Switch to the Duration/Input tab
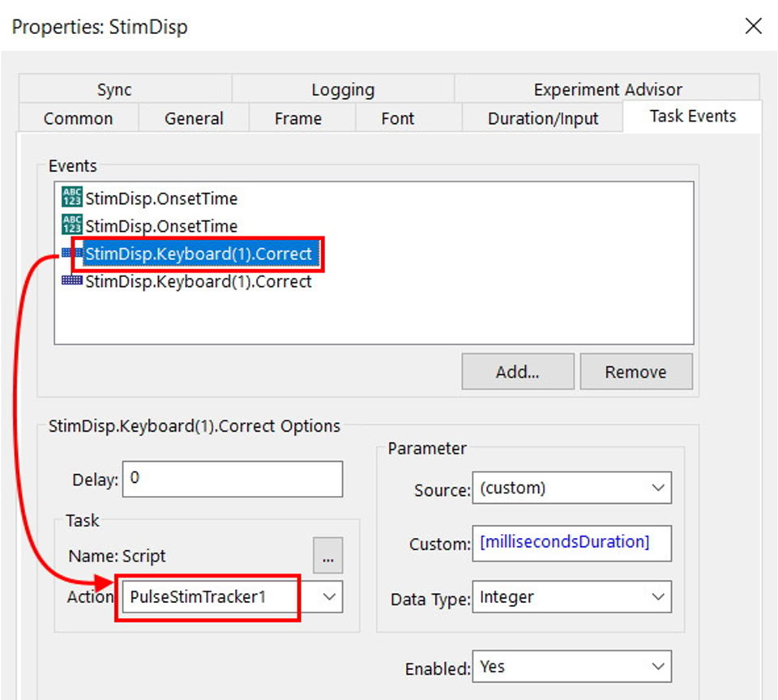The width and height of the screenshot is (778, 700). (x=542, y=118)
